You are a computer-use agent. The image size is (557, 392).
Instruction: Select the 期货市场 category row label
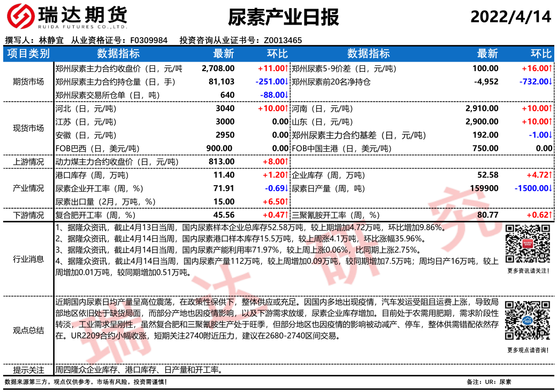(x=28, y=82)
